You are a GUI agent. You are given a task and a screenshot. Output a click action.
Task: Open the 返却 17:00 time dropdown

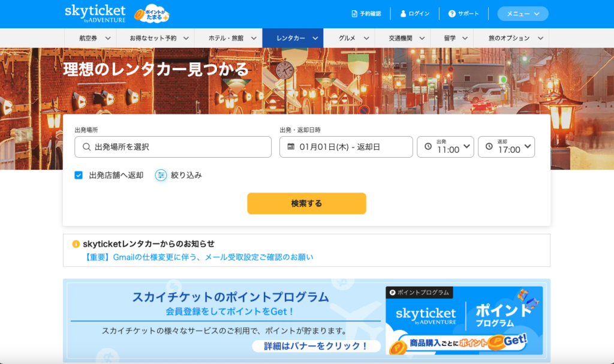tap(506, 147)
